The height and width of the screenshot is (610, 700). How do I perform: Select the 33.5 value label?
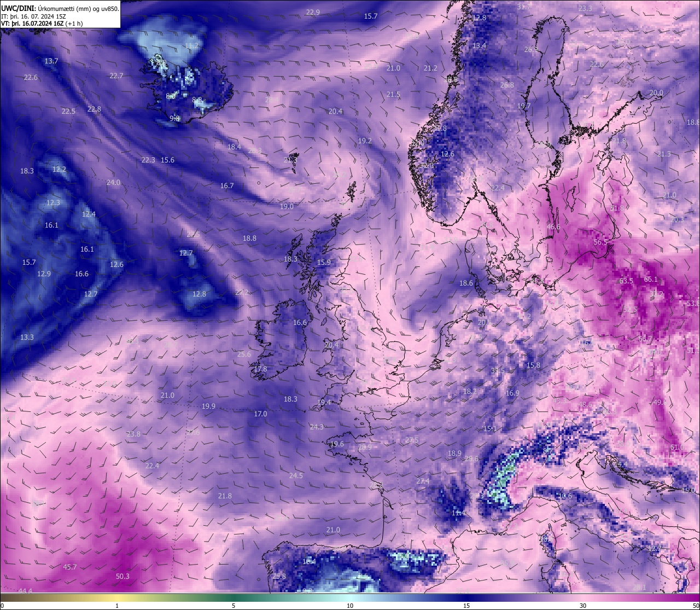click(x=498, y=370)
